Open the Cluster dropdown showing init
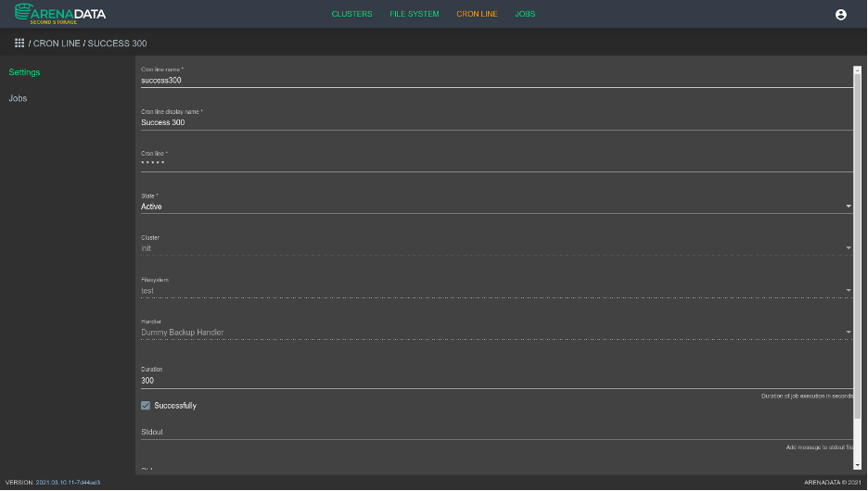The image size is (868, 491). pos(496,248)
